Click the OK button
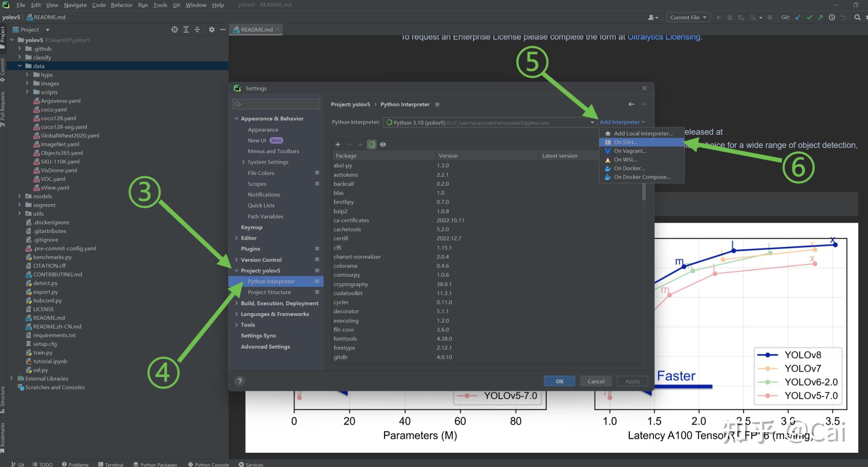 (x=559, y=381)
